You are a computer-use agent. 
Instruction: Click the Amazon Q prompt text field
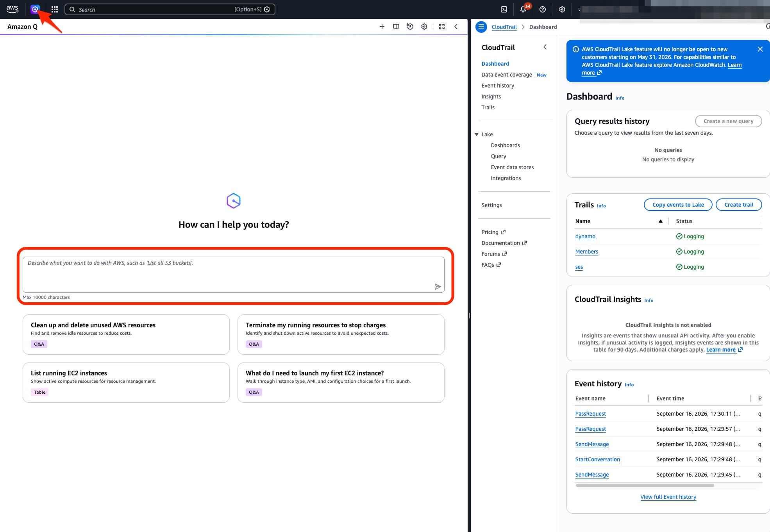234,274
